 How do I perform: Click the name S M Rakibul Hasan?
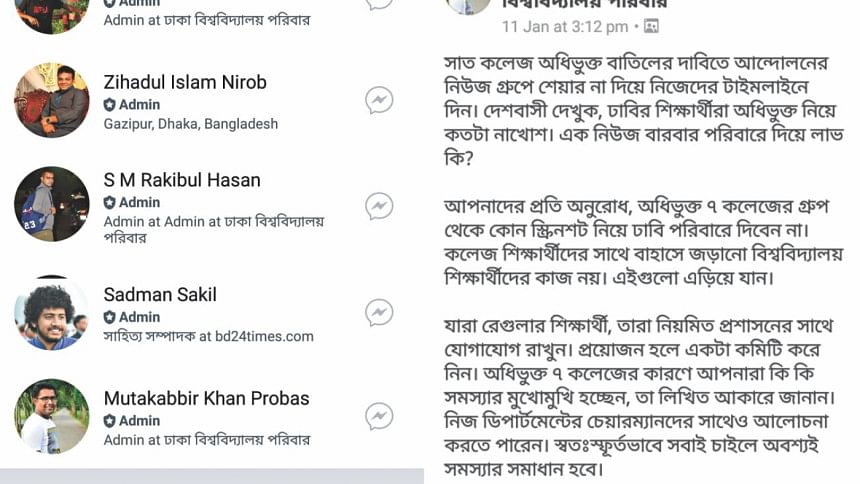182,180
